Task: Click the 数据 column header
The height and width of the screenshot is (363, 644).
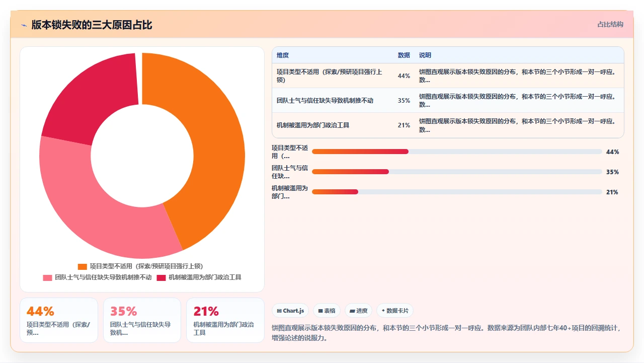Action: tap(404, 55)
